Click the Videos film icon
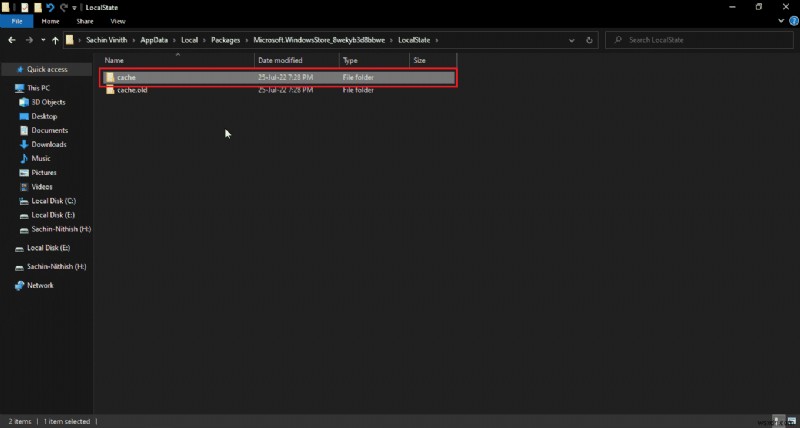 coord(23,187)
